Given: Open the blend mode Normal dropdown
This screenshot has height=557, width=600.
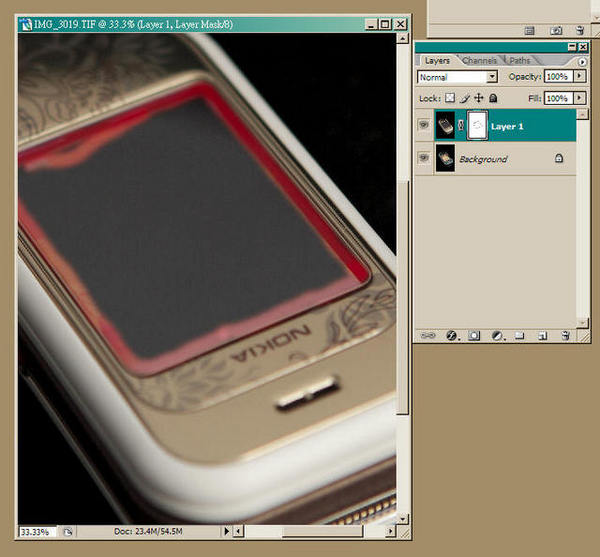Looking at the screenshot, I should (x=492, y=77).
